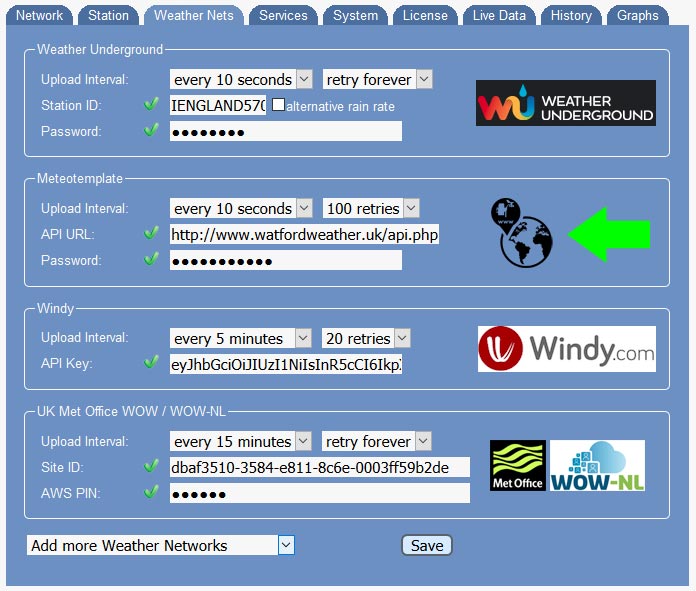Image resolution: width=696 pixels, height=591 pixels.
Task: Click the Meteotemplate password field
Action: click(x=286, y=260)
